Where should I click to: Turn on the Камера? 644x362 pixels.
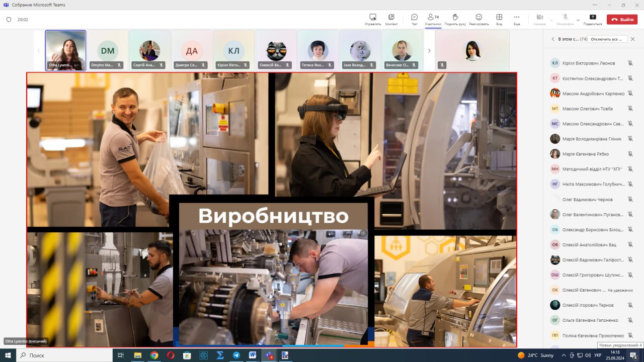[540, 19]
